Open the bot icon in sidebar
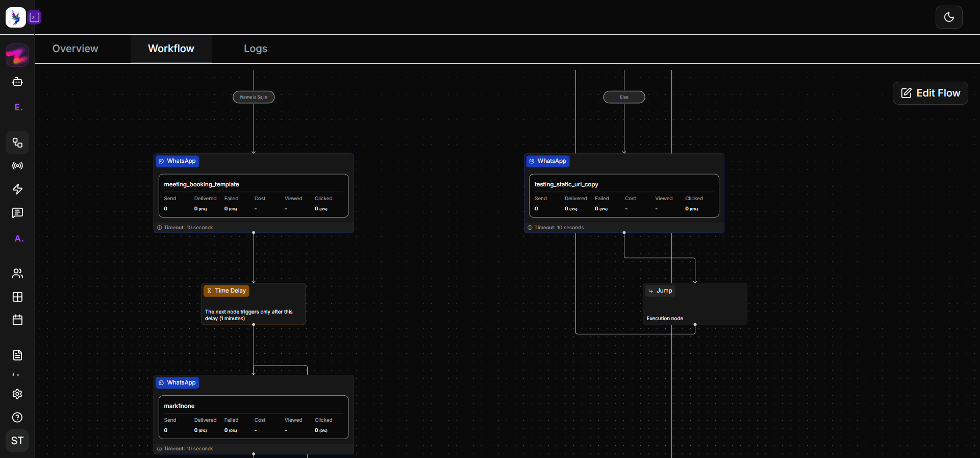 [x=17, y=82]
